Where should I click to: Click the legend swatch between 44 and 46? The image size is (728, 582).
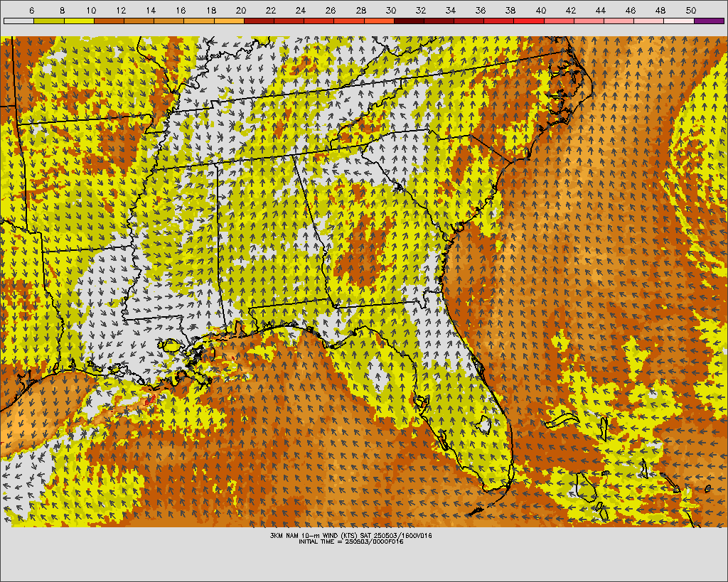(x=619, y=21)
